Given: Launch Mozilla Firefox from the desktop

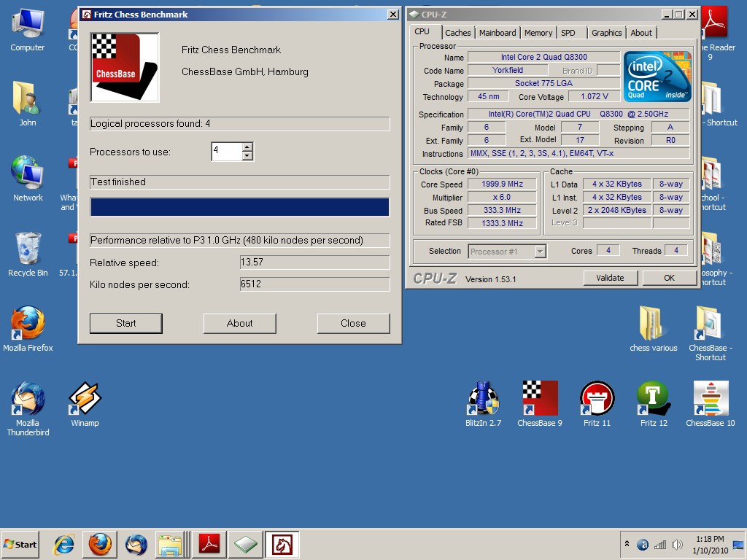Looking at the screenshot, I should (x=28, y=329).
